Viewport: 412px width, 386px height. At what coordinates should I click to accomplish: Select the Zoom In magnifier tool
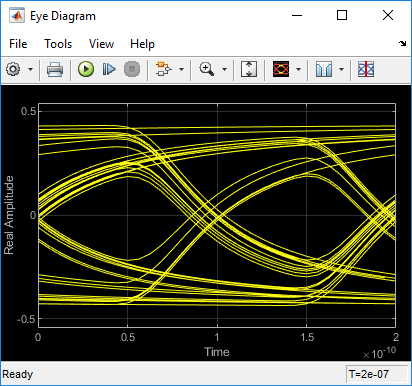click(207, 69)
